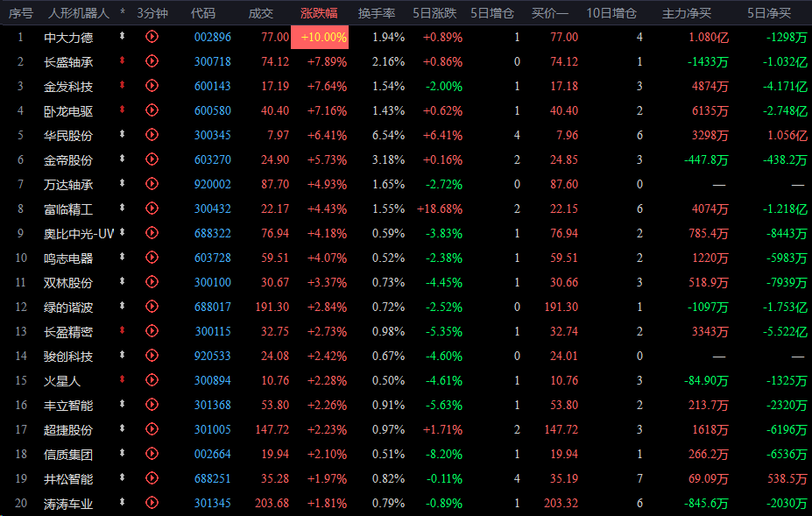Screen dimensions: 812x516
Task: Toggle the white marker beside 金帝股份
Action: [x=123, y=159]
